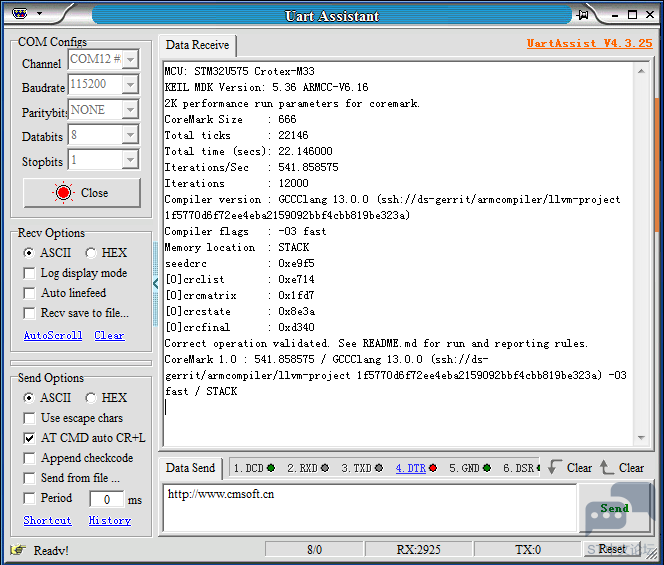Click the Memory location STACK line
The height and width of the screenshot is (565, 664).
(x=237, y=247)
